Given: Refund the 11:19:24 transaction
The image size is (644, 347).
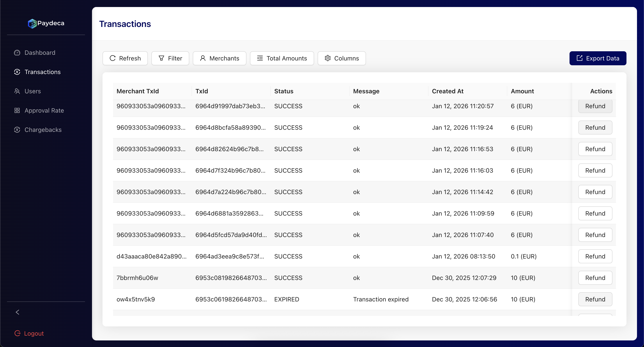Looking at the screenshot, I should [x=595, y=127].
